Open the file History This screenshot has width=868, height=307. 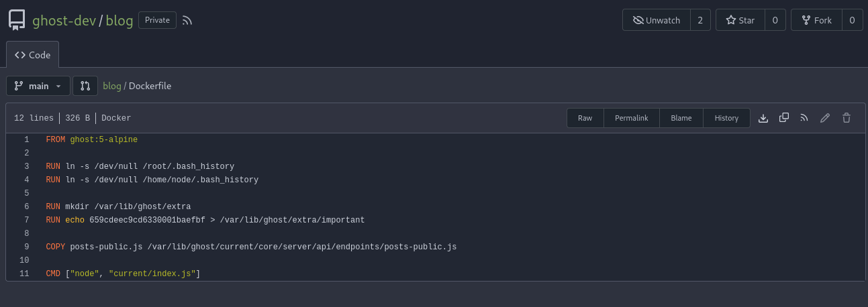(x=726, y=118)
